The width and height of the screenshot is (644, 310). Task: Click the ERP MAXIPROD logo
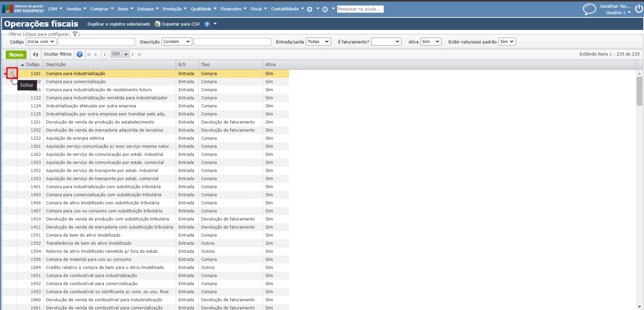(23, 9)
